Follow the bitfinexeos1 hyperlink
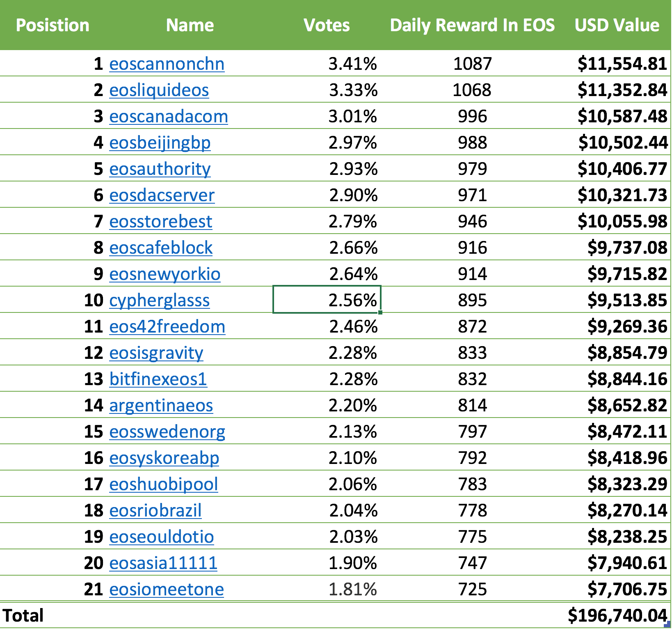 pyautogui.click(x=158, y=379)
